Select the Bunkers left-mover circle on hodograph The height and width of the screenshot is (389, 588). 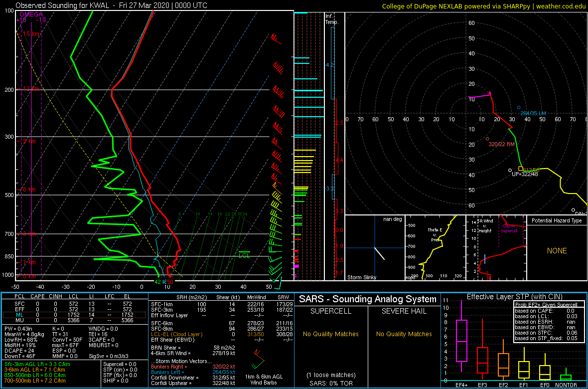pyautogui.click(x=519, y=107)
